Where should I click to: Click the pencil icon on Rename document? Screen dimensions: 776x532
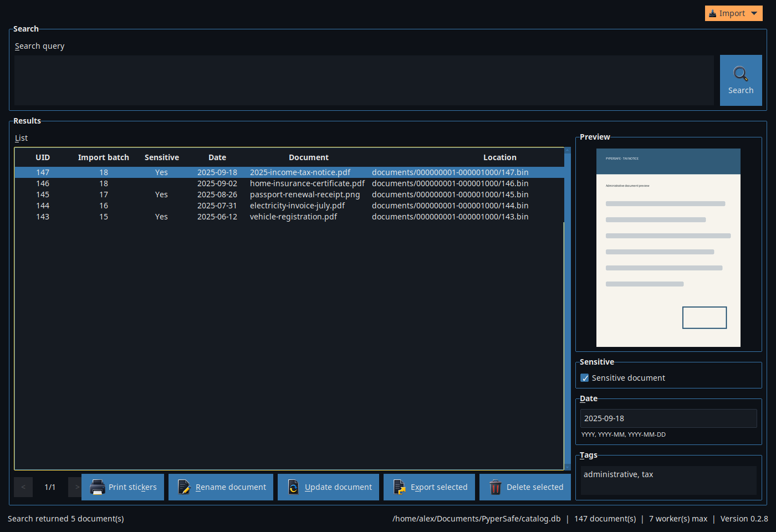click(184, 487)
